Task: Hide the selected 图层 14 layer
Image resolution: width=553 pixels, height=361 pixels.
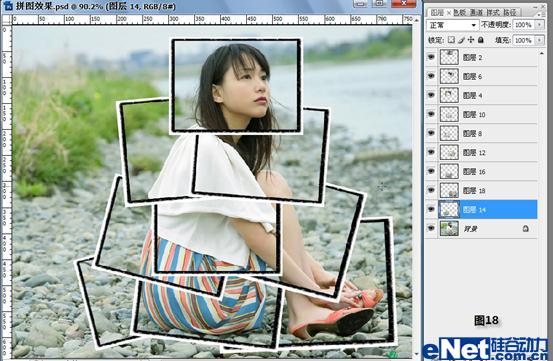Action: tap(431, 209)
